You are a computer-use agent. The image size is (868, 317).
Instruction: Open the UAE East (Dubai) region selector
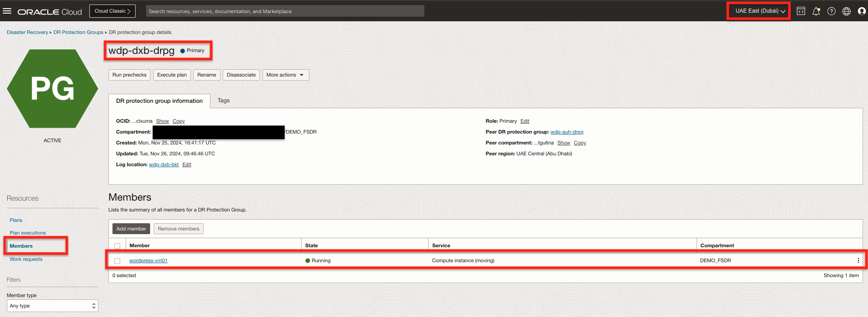(760, 11)
